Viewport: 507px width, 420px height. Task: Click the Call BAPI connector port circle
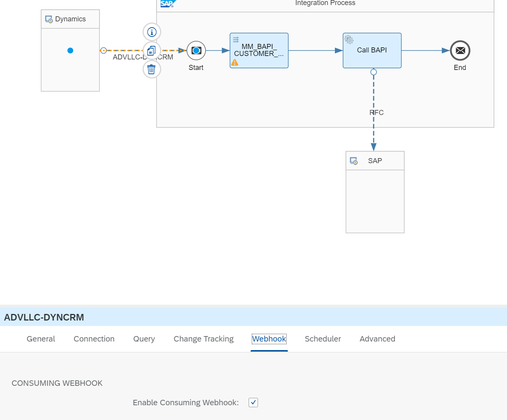[x=374, y=72]
